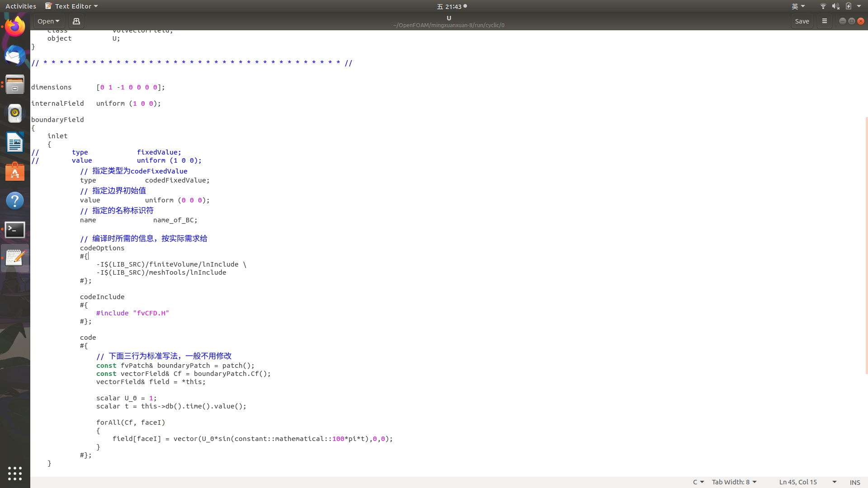Switch to the Terminal in dock
Image resolution: width=868 pixels, height=488 pixels.
pos(15,229)
